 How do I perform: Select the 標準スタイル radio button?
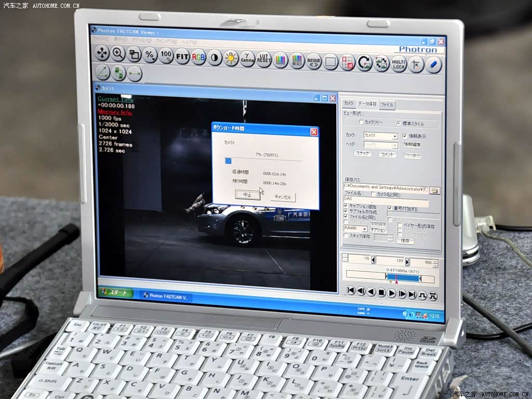[x=399, y=123]
